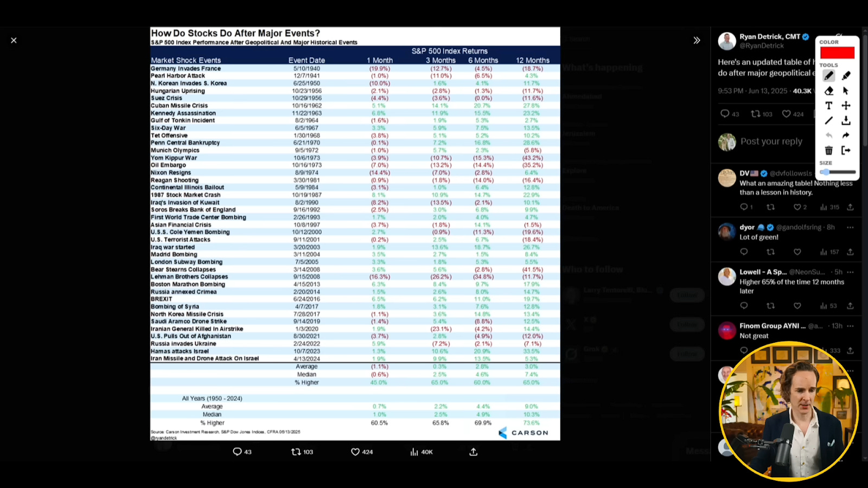Viewport: 868px width, 488px height.
Task: Like Lowell's comment
Action: 797,306
